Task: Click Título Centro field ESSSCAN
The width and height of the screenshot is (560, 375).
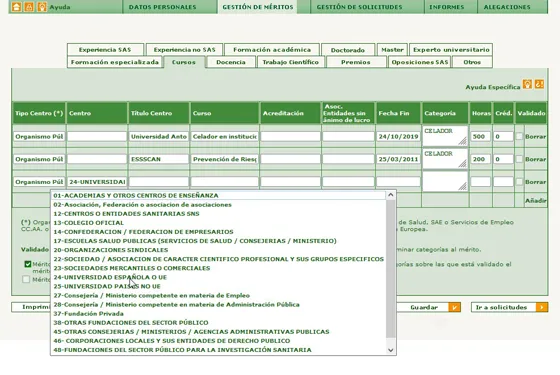Action: pyautogui.click(x=159, y=159)
